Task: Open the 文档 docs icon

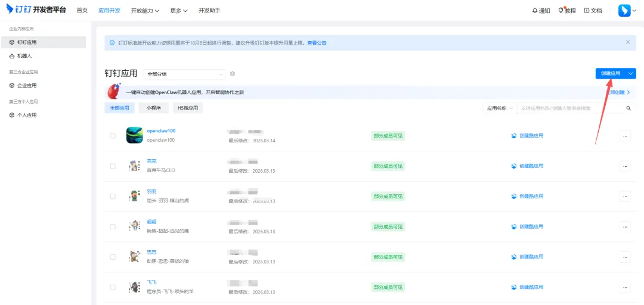Action: [593, 11]
